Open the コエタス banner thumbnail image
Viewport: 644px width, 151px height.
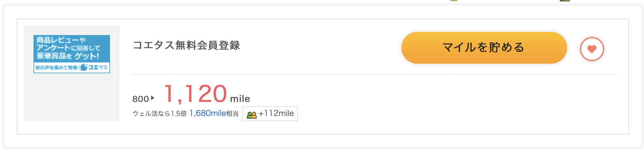tap(72, 54)
